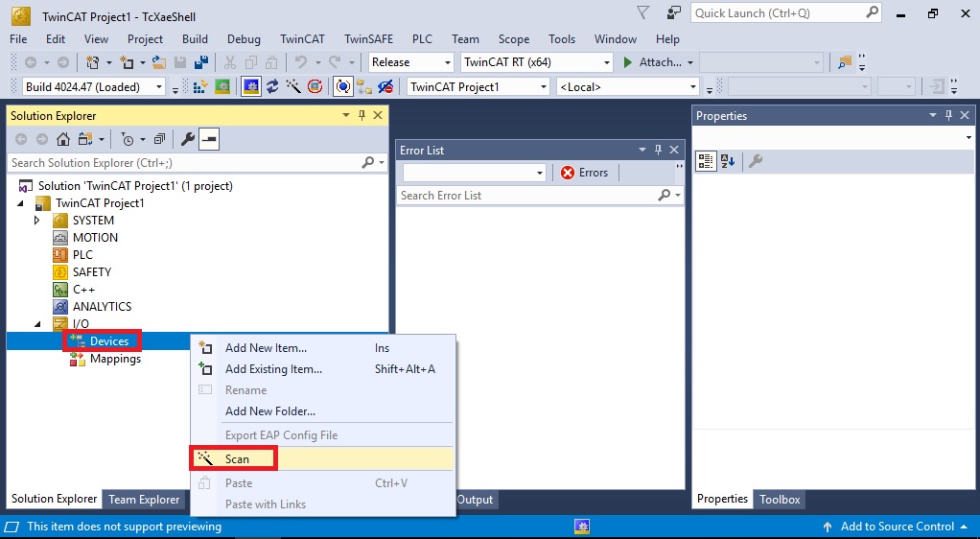Screen dimensions: 980x539
Task: Select the Mappings tree item
Action: [115, 359]
